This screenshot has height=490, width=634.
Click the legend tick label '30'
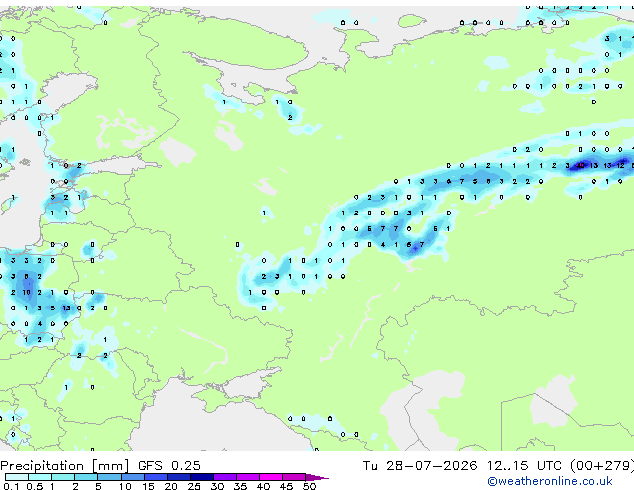217,486
